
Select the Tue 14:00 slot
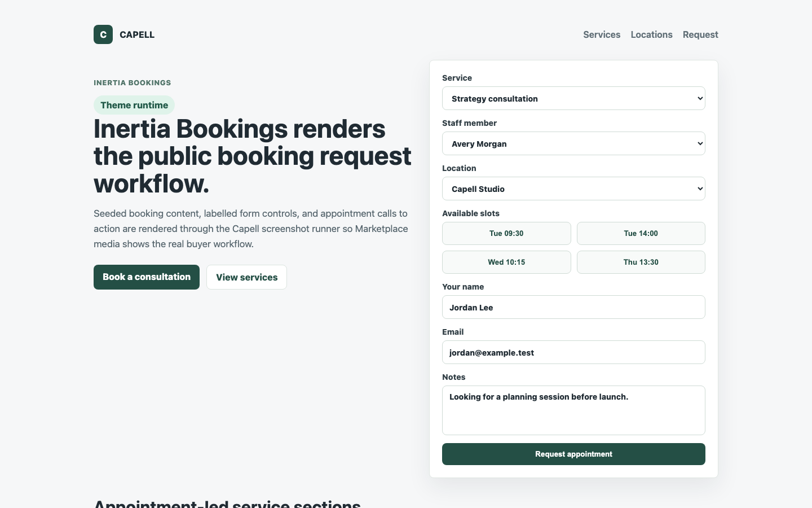pos(641,233)
